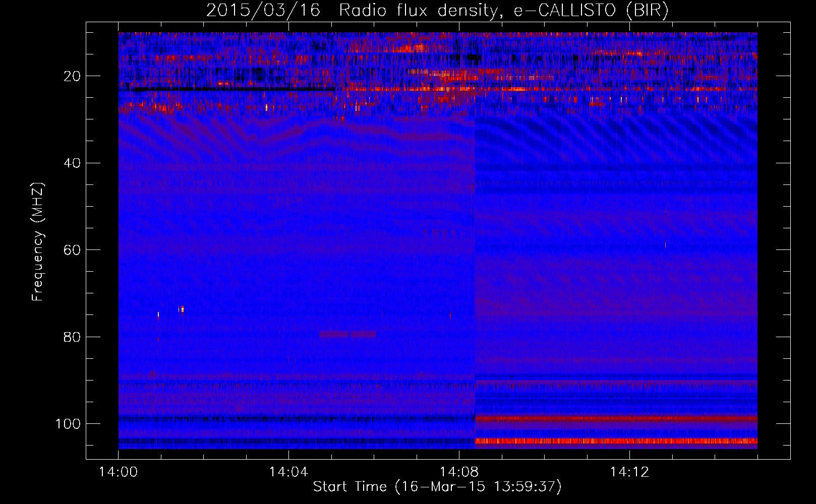Click the dark red dashes near 80 MHz
The height and width of the screenshot is (504, 816).
point(348,334)
